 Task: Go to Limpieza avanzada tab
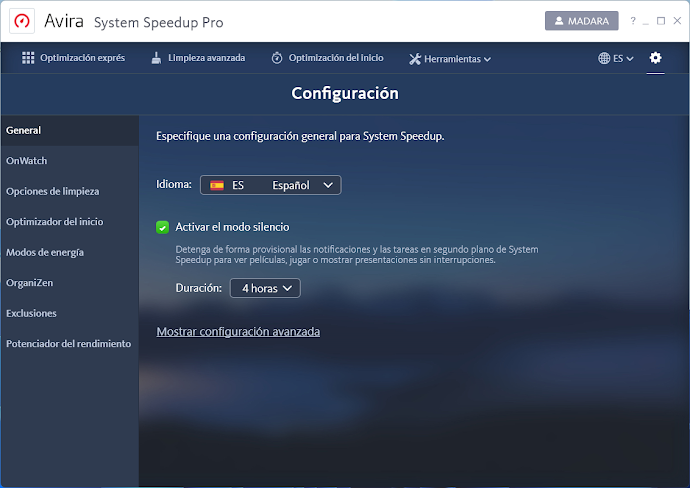tap(198, 58)
